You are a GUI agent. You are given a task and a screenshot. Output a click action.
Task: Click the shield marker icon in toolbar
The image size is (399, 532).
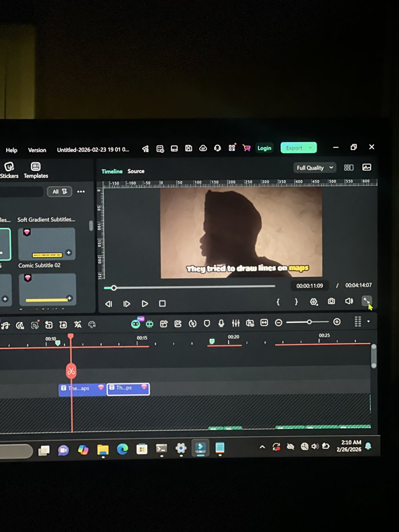point(207,323)
